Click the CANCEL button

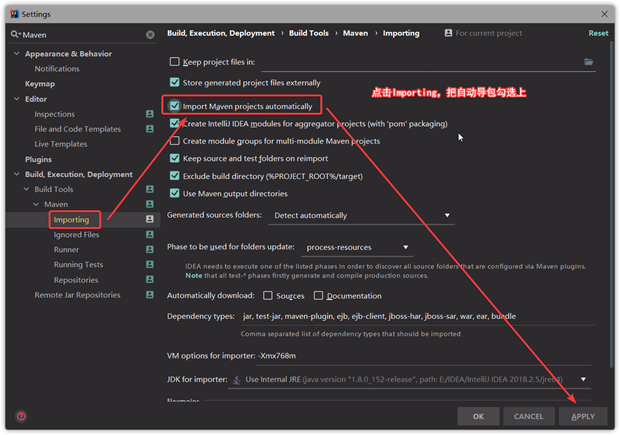point(529,416)
